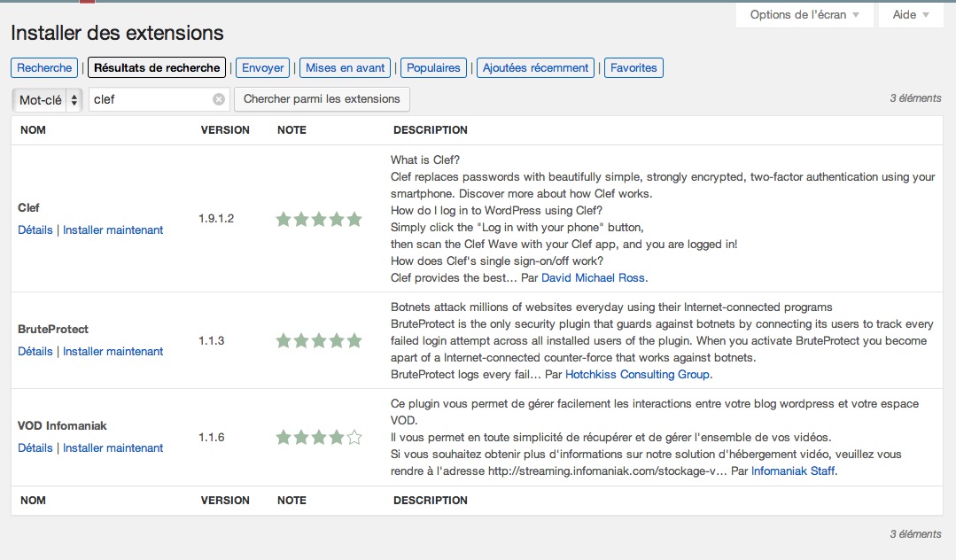
Task: Expand the Aide help panel
Action: click(x=910, y=15)
